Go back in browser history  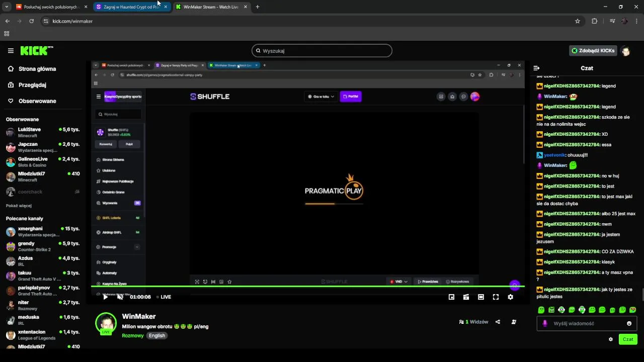[8, 21]
